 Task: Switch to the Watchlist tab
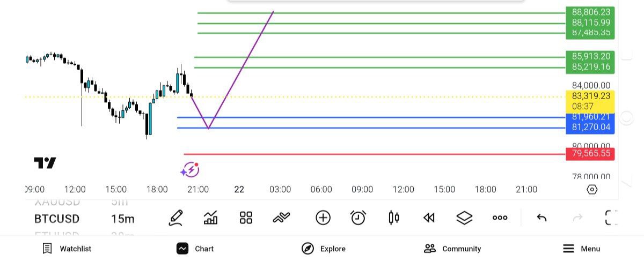pos(67,249)
